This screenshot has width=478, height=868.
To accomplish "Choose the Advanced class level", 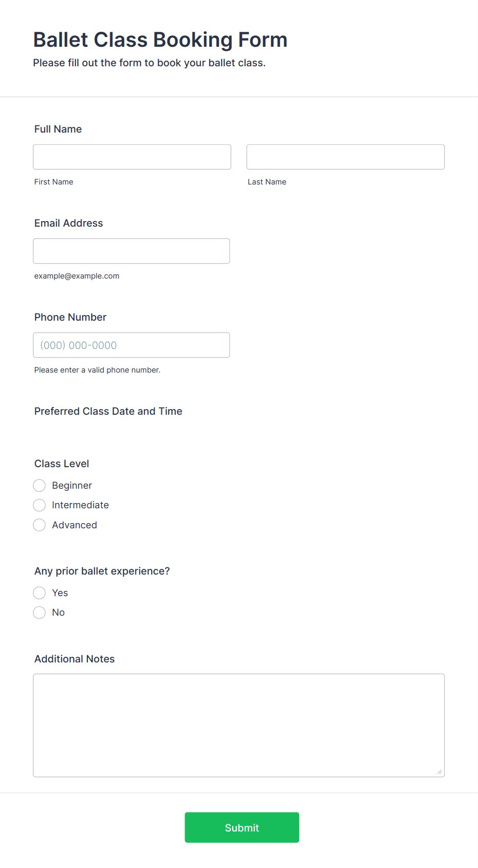I will click(x=40, y=525).
